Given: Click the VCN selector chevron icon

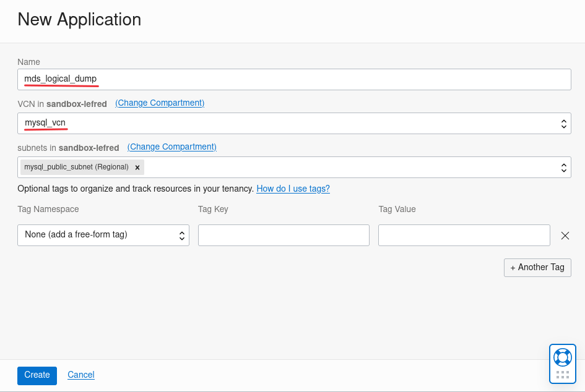Looking at the screenshot, I should [563, 123].
